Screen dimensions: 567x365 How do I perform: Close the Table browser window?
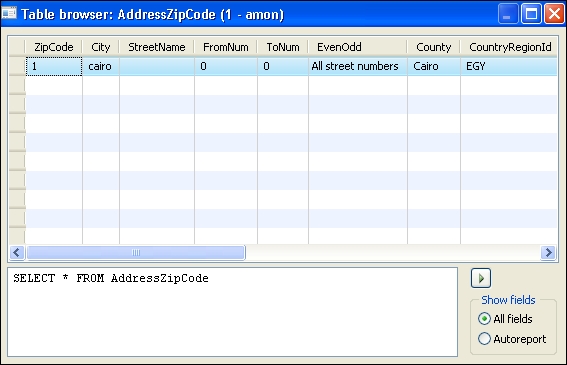point(554,14)
